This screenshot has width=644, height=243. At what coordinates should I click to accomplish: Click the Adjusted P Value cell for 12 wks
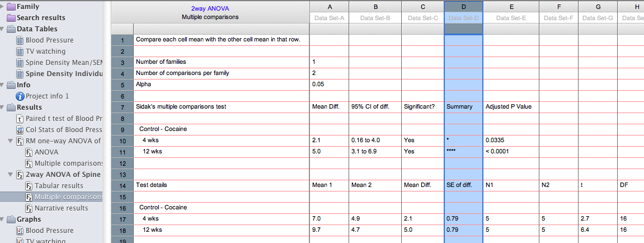tap(511, 151)
